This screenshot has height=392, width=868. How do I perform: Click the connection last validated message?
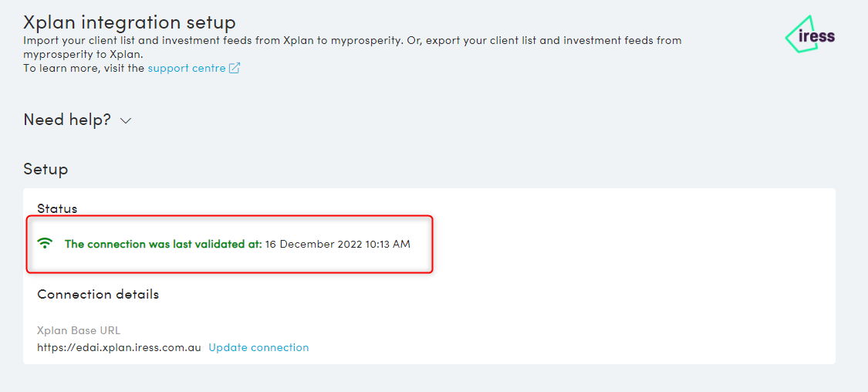pyautogui.click(x=163, y=244)
